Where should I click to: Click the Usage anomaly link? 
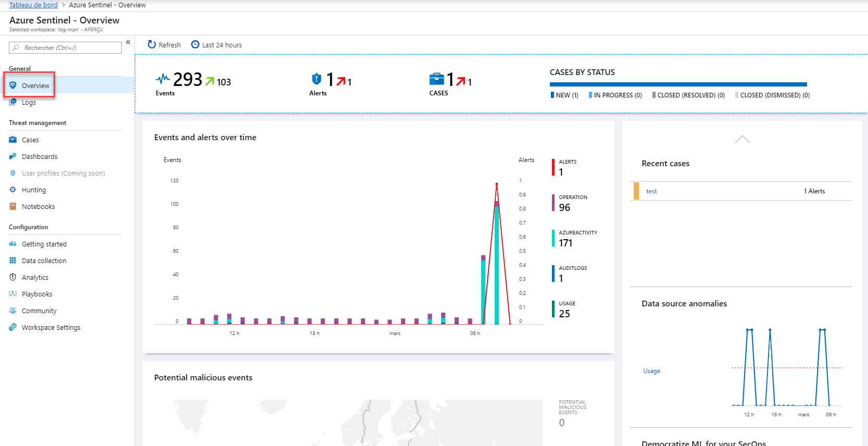pyautogui.click(x=651, y=371)
